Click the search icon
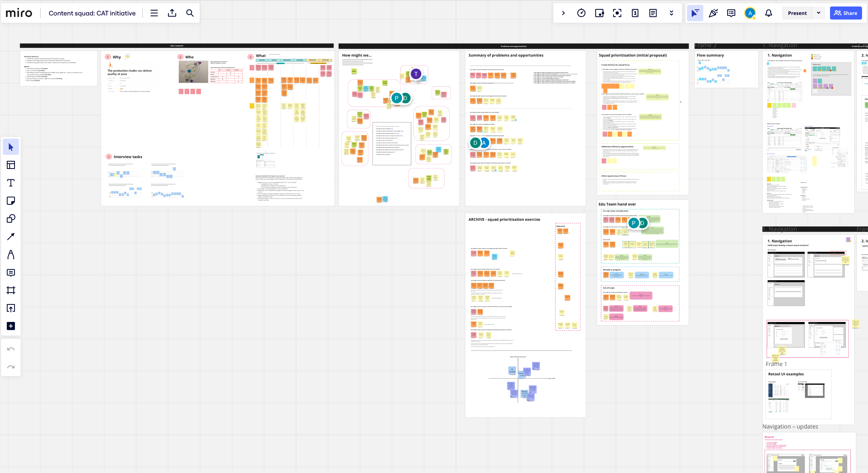This screenshot has height=473, width=868. [x=191, y=13]
